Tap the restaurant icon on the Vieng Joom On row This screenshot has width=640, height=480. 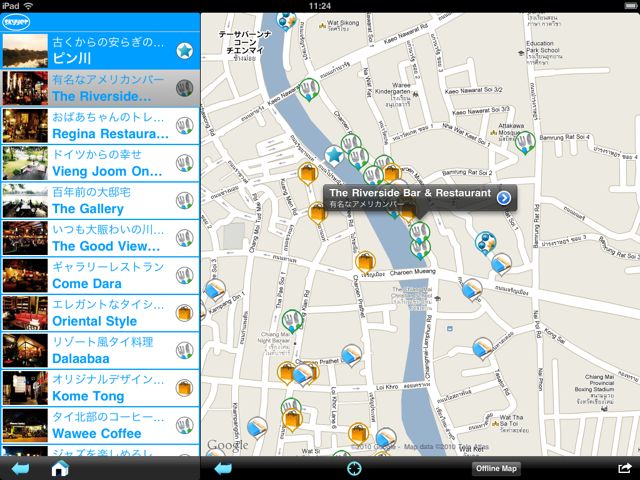[184, 163]
